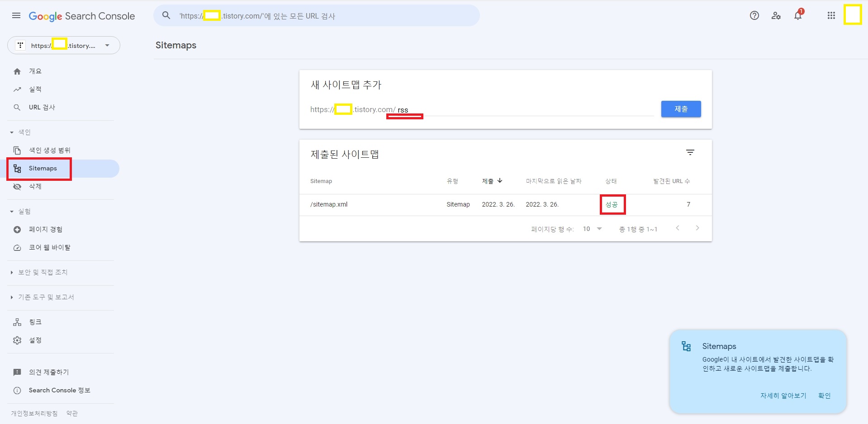This screenshot has height=424, width=868.
Task: Open 설정 in the sidebar
Action: (x=35, y=340)
